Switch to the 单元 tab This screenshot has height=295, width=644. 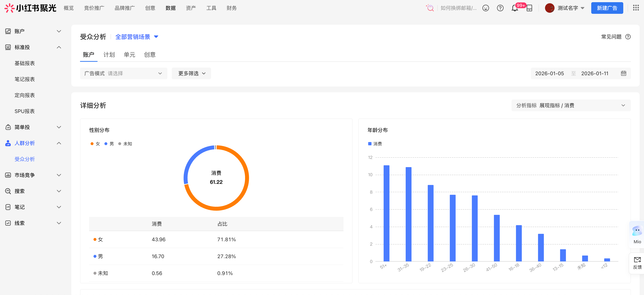(x=129, y=55)
